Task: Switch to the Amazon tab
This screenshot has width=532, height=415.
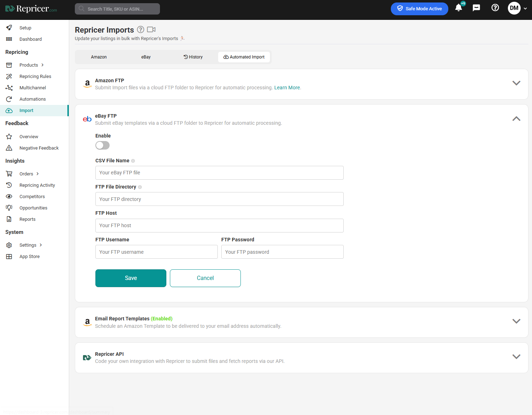Action: [x=99, y=57]
